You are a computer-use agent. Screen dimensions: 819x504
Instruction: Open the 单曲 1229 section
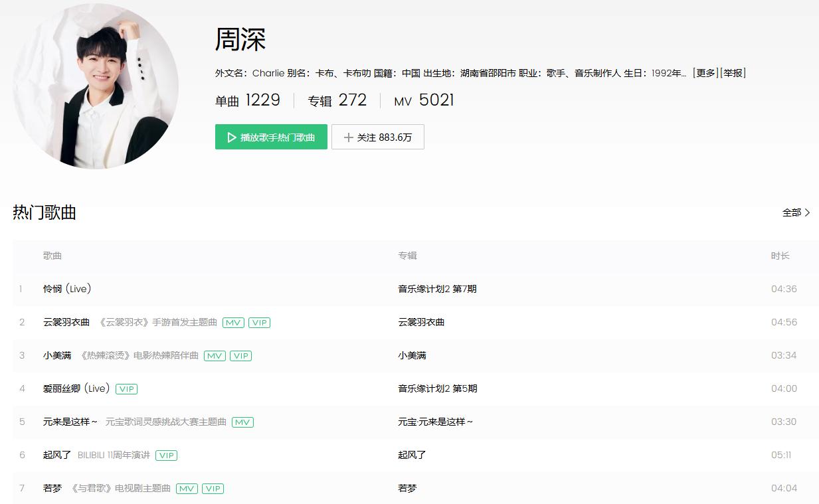pyautogui.click(x=248, y=100)
